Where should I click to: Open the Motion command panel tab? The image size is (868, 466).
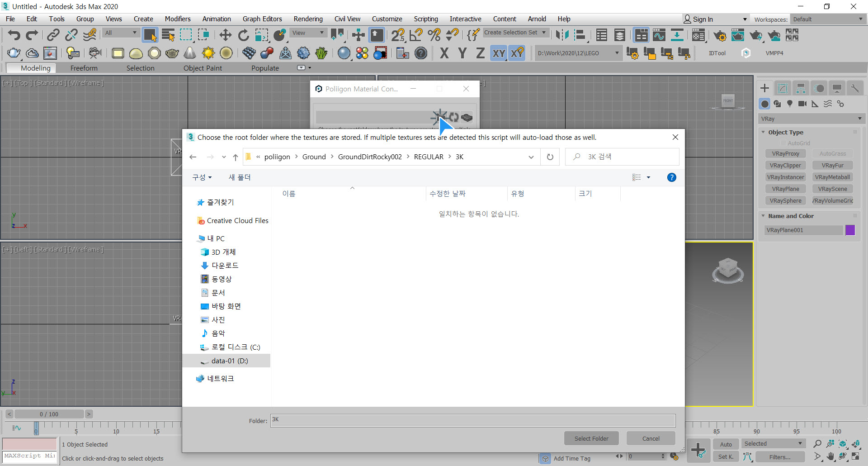tap(819, 88)
